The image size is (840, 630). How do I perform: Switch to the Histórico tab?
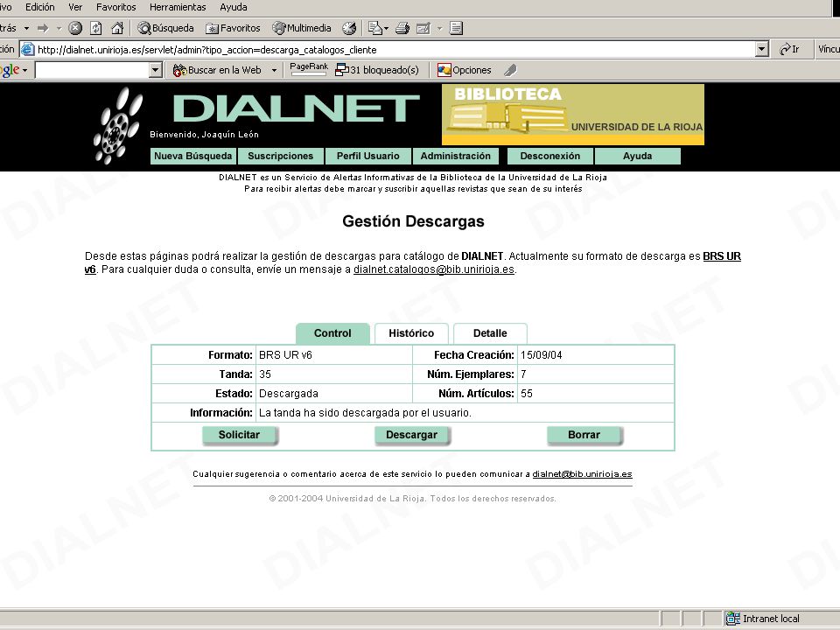click(411, 333)
